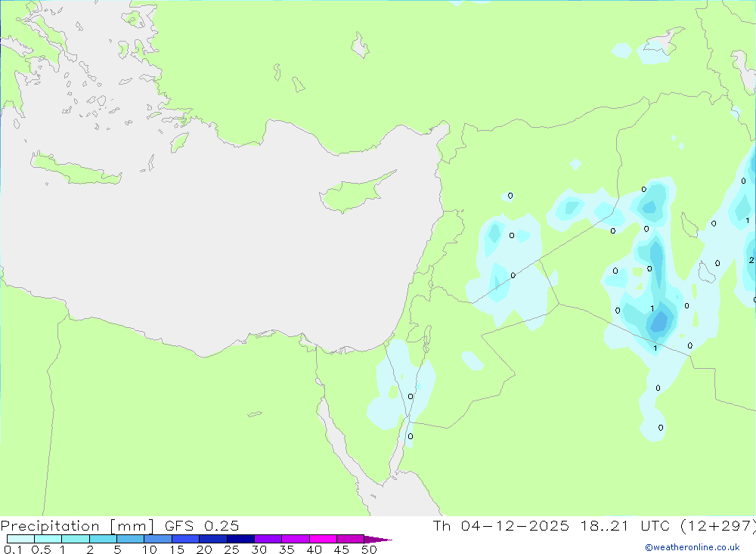This screenshot has height=554, width=756.
Task: Click the '25' legend scale label
Action: pyautogui.click(x=231, y=549)
